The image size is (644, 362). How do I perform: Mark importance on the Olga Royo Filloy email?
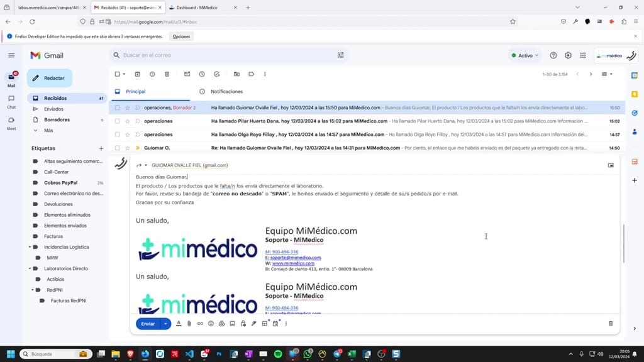coord(138,134)
